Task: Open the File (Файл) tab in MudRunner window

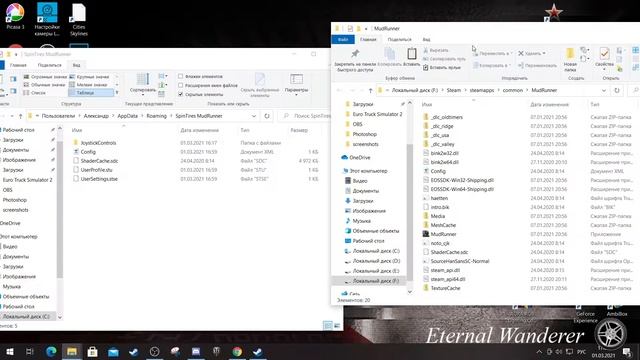Action: click(x=343, y=39)
